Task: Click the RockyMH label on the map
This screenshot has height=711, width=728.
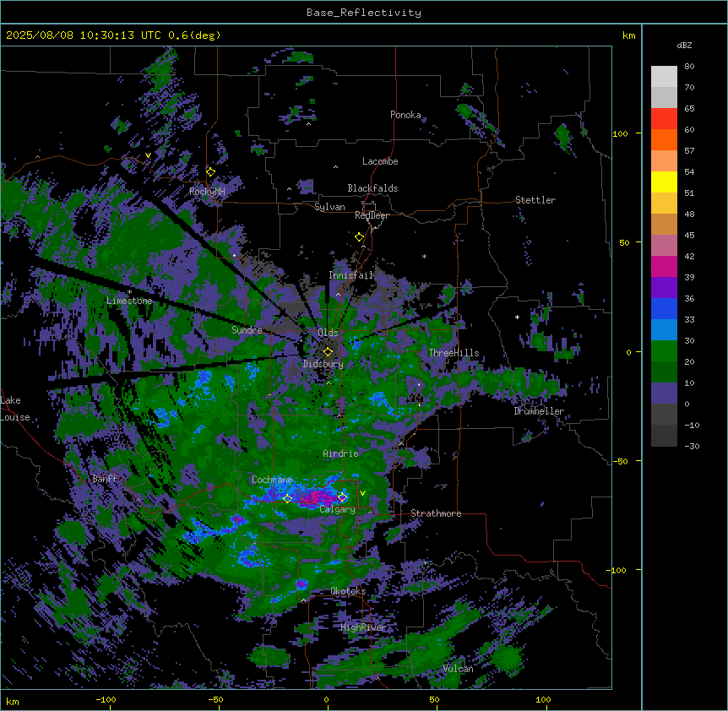Action: (207, 192)
